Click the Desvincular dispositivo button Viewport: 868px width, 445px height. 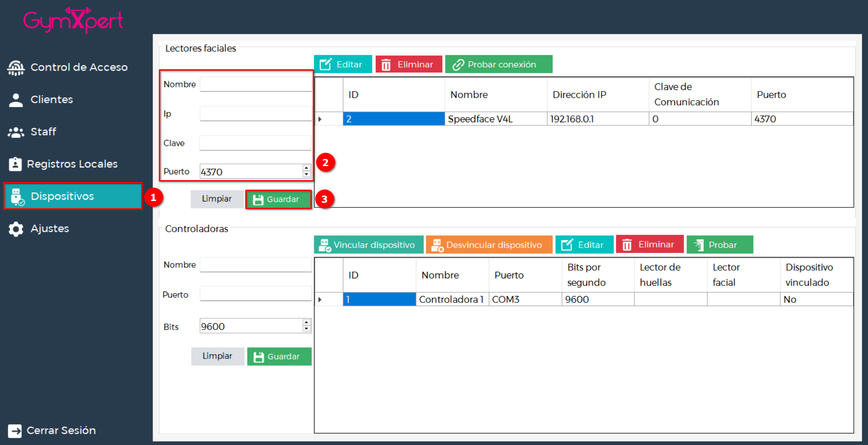tap(489, 245)
